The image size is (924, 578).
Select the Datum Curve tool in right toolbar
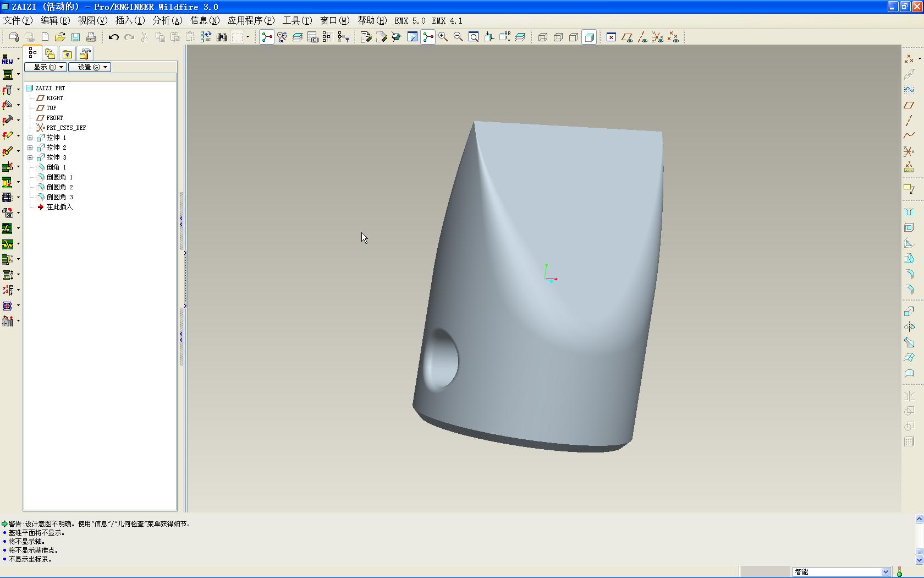tap(909, 135)
